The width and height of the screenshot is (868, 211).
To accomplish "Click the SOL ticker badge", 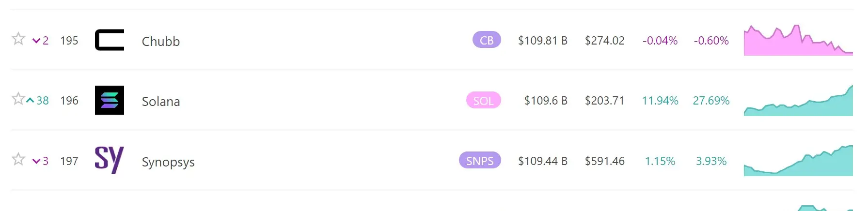I will (x=483, y=100).
